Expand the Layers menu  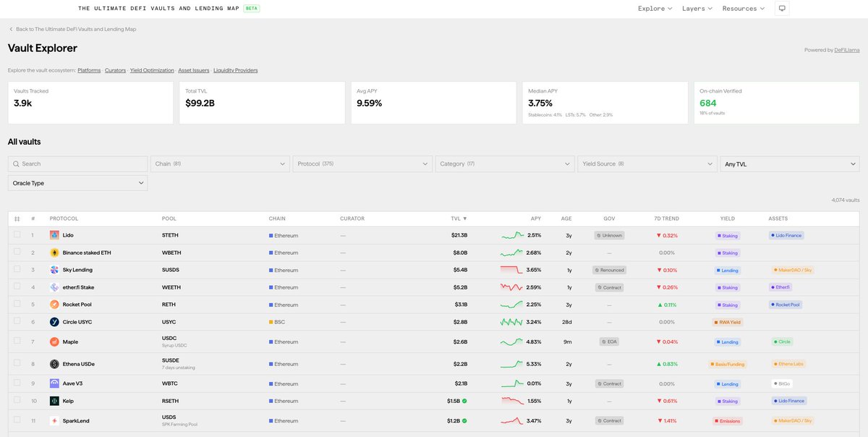click(697, 9)
